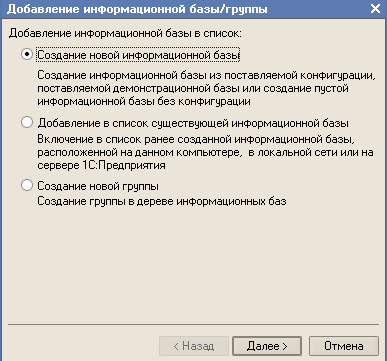This screenshot has width=387, height=361.
Task: Cancel the dialog with 'Отмена'
Action: click(x=344, y=346)
